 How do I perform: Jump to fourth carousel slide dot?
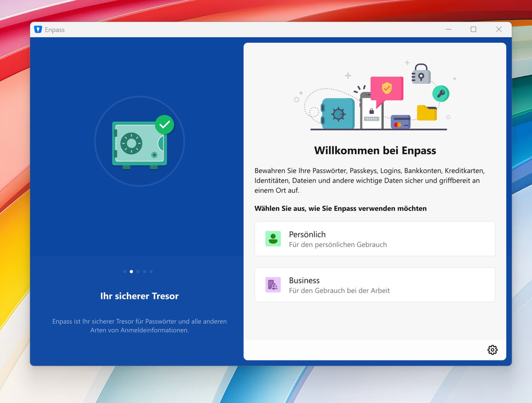[x=145, y=271]
